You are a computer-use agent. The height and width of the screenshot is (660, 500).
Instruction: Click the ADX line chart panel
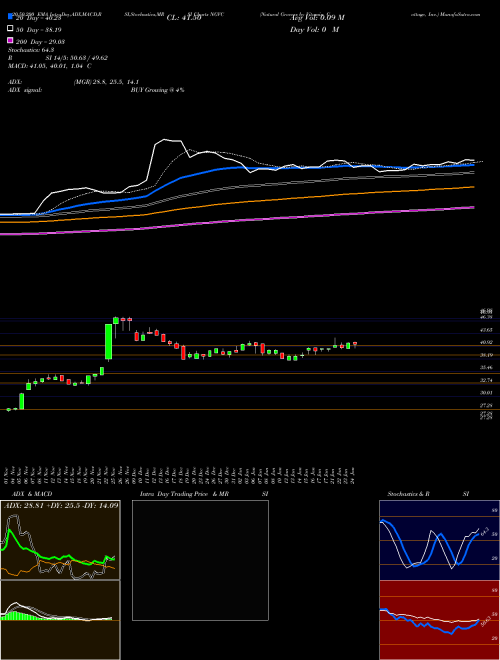pyautogui.click(x=60, y=540)
